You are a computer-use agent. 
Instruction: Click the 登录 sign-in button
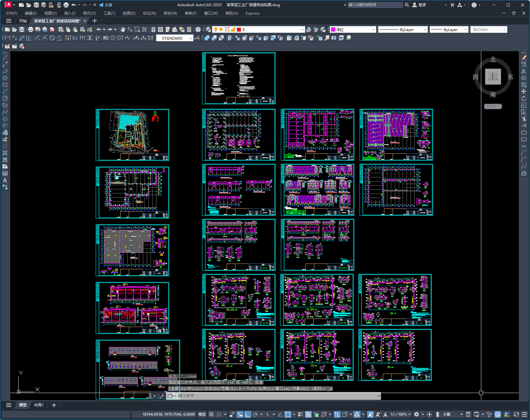[x=419, y=5]
